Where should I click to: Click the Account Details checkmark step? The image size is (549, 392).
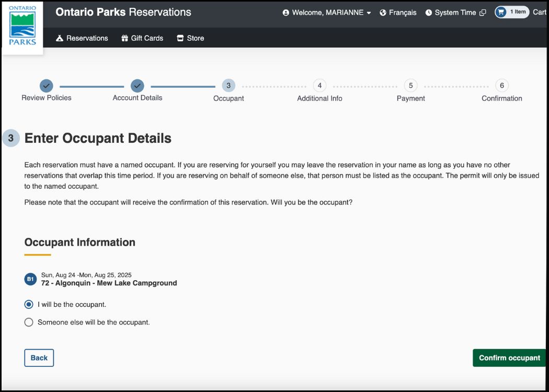pos(137,85)
